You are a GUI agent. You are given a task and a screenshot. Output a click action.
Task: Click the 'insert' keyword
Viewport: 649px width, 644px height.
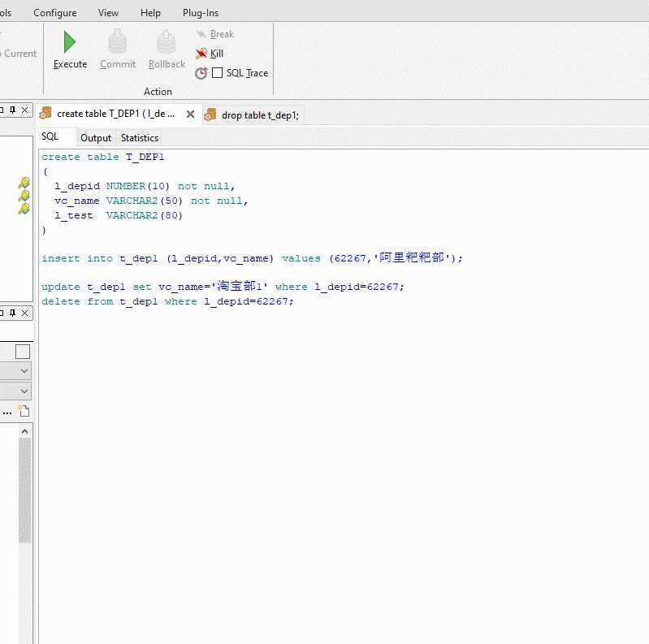[x=61, y=258]
